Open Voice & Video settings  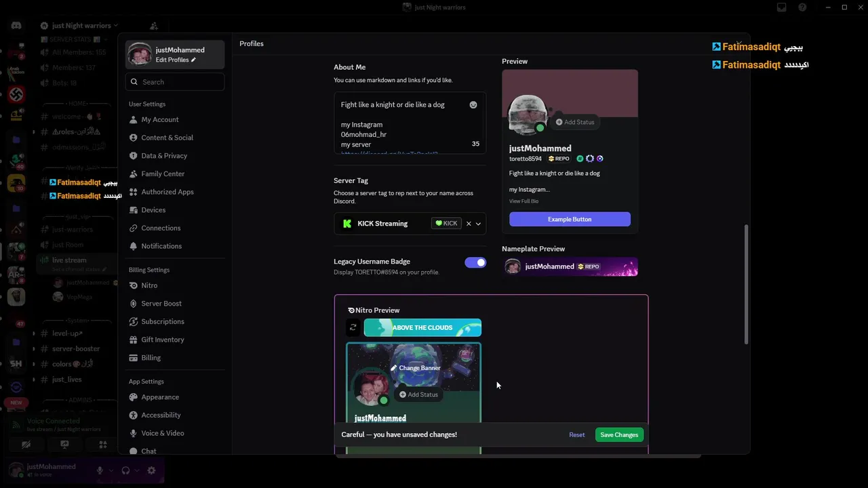[174, 433]
